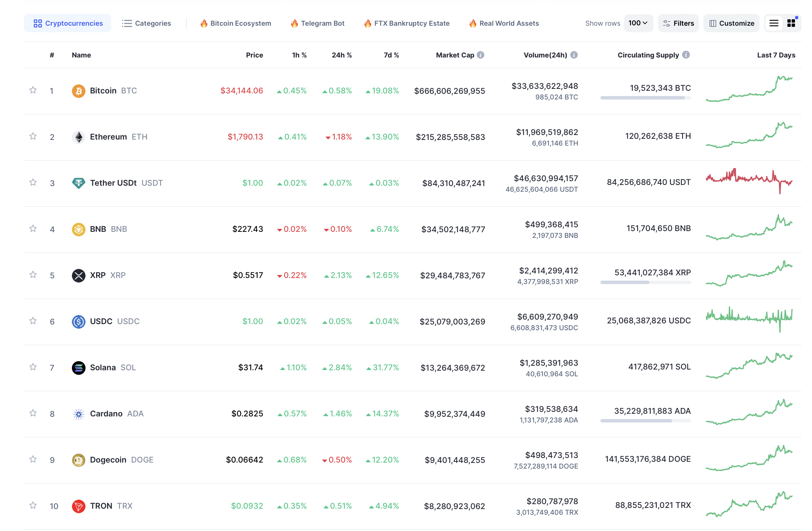This screenshot has height=531, width=812.
Task: Click the Dogecoin logo
Action: pyautogui.click(x=78, y=460)
